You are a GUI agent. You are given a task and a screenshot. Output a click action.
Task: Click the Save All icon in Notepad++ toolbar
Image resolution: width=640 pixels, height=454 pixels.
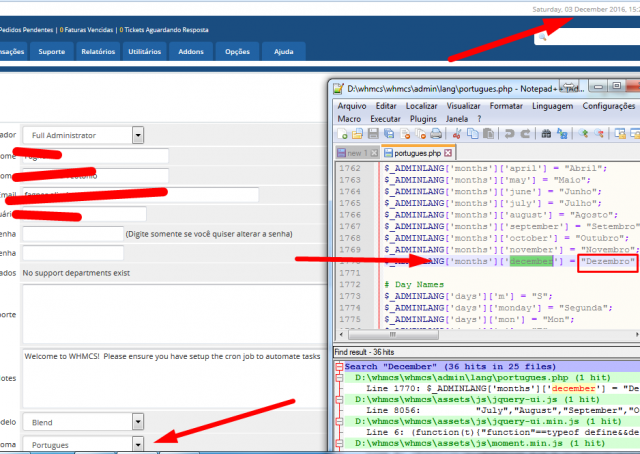click(x=389, y=134)
